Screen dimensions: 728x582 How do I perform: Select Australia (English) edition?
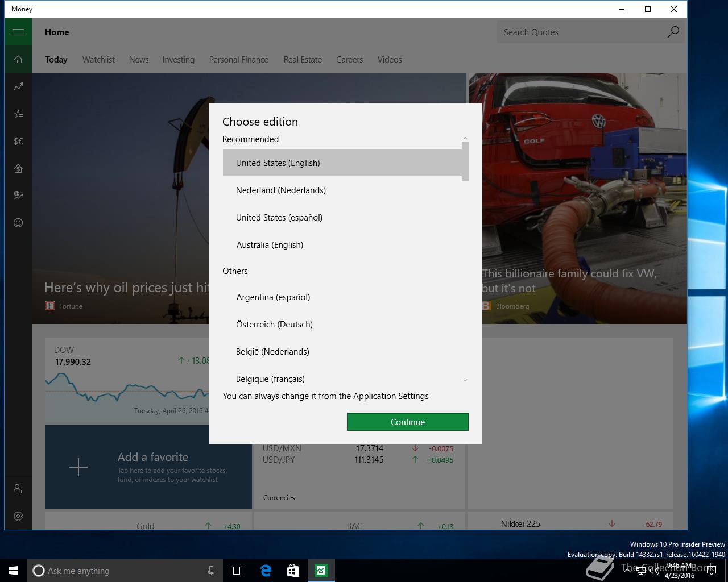coord(343,244)
